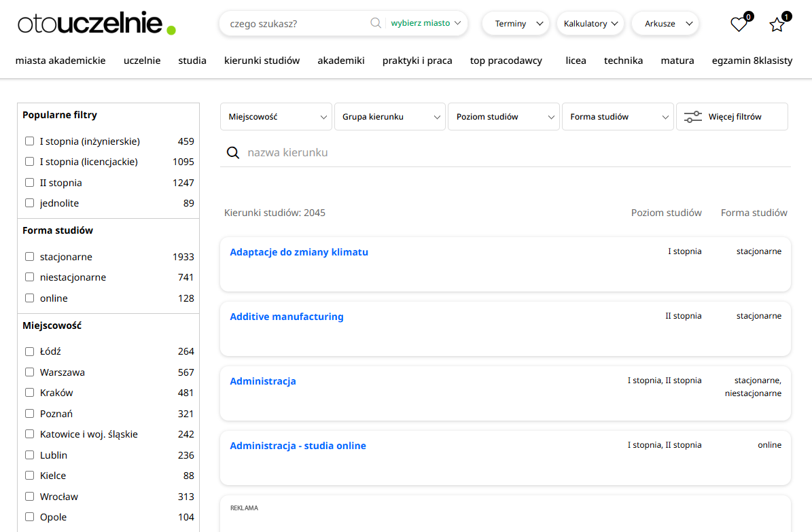
Task: Click the sliders icon for more filters
Action: tap(692, 117)
